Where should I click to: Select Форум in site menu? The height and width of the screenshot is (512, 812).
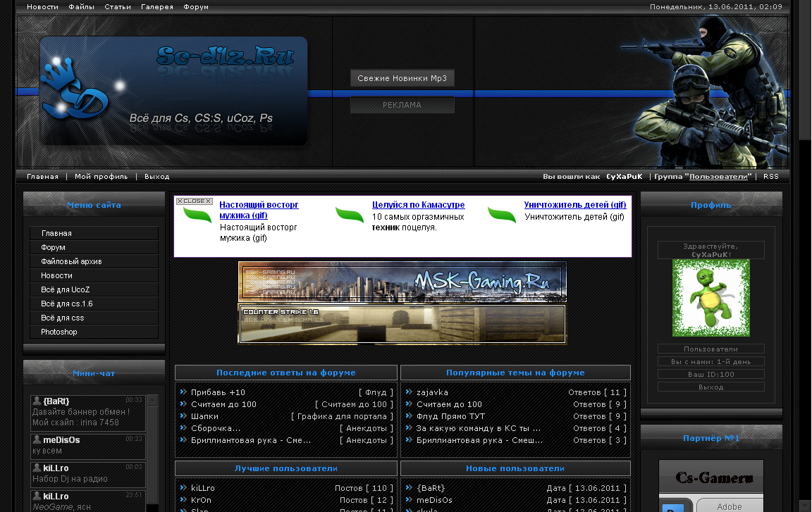click(x=94, y=247)
